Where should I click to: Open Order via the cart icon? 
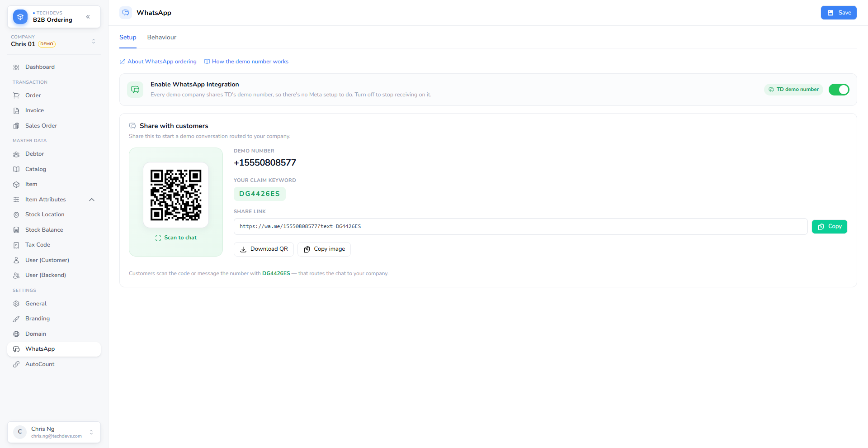click(x=16, y=95)
